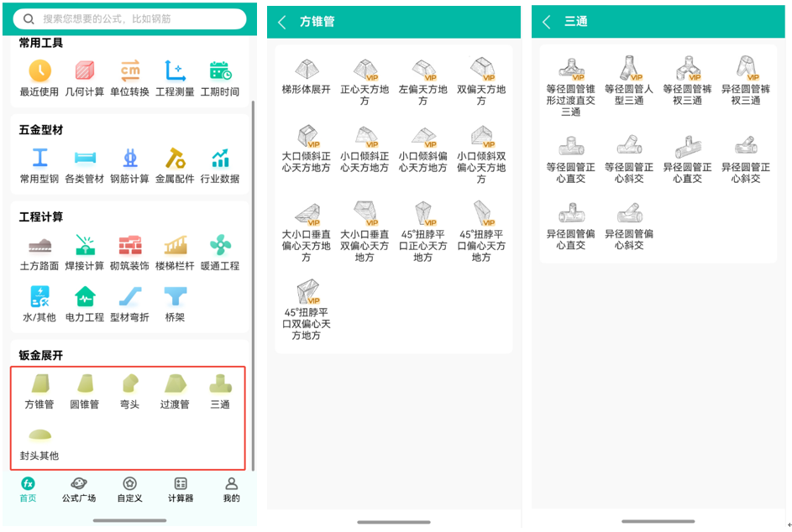Switch to 公式广场 tab
Image resolution: width=792 pixels, height=532 pixels.
click(79, 489)
